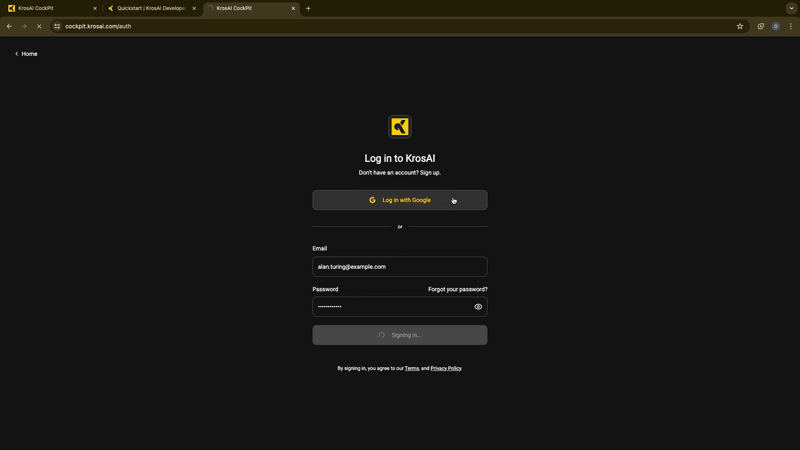Click the KrosAI logo icon

point(400,126)
